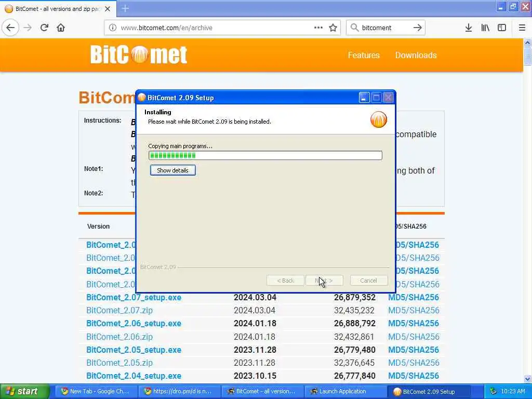
Task: Click the BitComet logo in setup header
Action: tap(378, 119)
